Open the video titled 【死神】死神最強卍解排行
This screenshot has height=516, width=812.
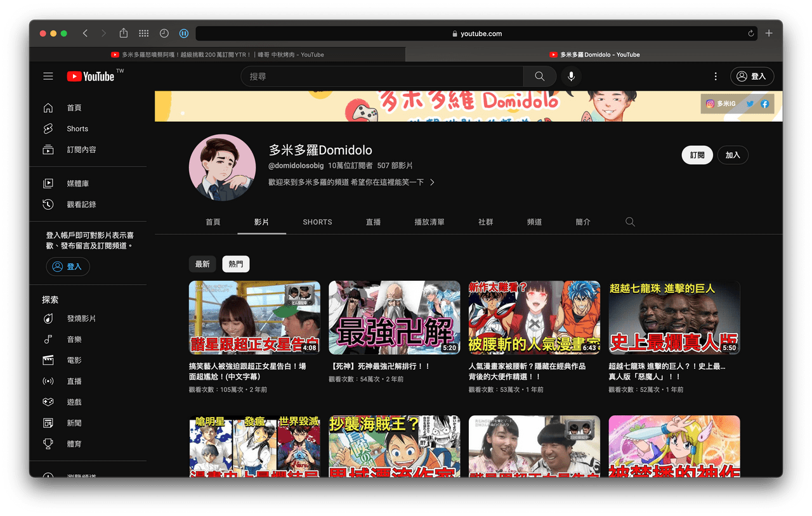379,366
